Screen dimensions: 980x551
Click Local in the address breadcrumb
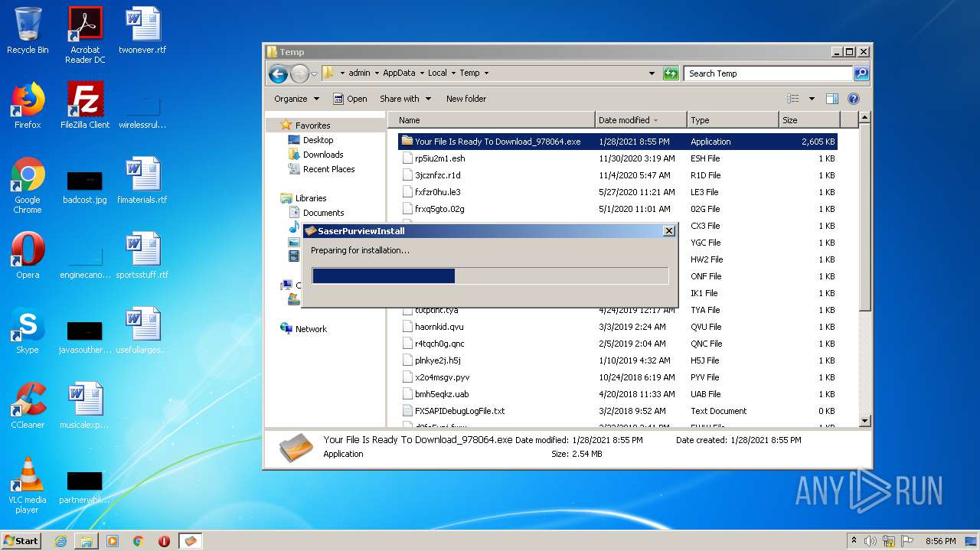point(437,73)
